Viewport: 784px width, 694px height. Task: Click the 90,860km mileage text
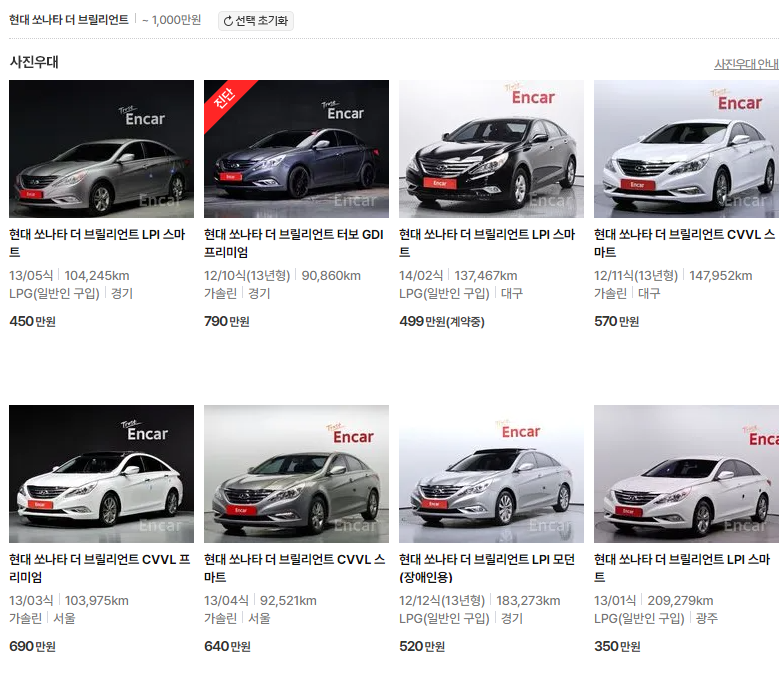pos(331,276)
